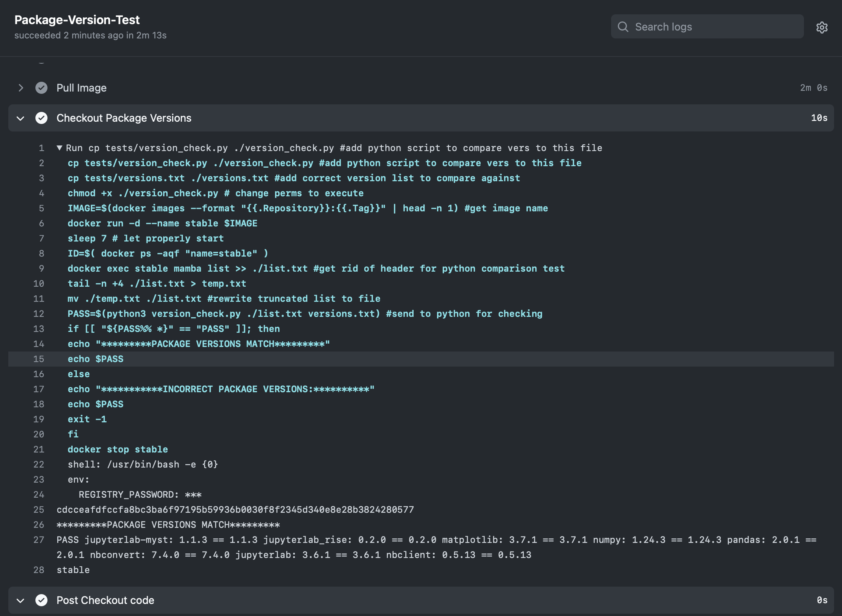Click the 10s step duration label
Viewport: 842px width, 616px height.
(819, 118)
